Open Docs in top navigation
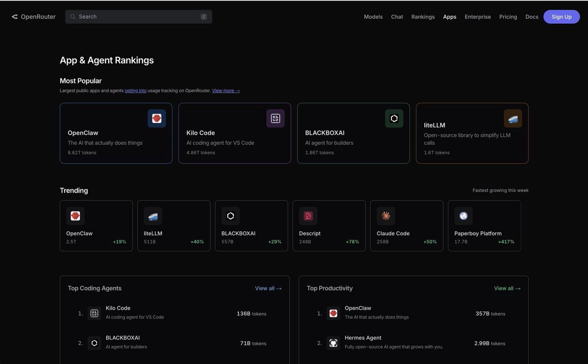This screenshot has width=588, height=364. coord(532,17)
